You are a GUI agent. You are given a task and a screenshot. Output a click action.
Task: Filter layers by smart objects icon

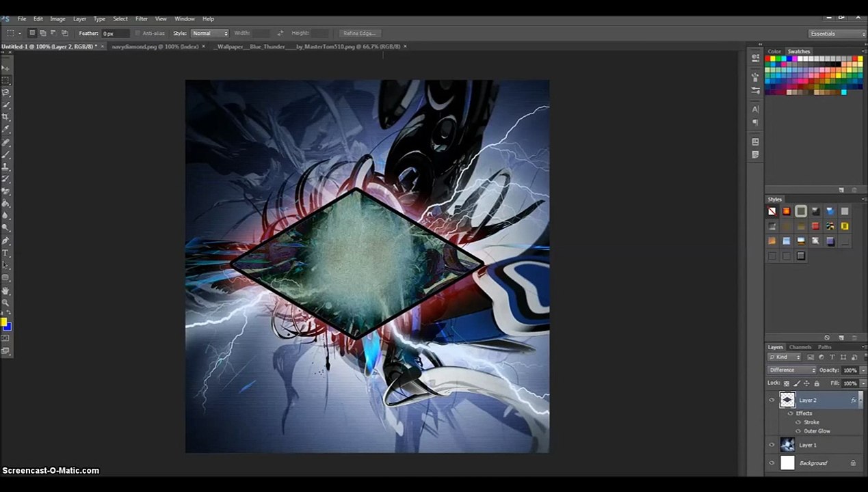tap(854, 357)
